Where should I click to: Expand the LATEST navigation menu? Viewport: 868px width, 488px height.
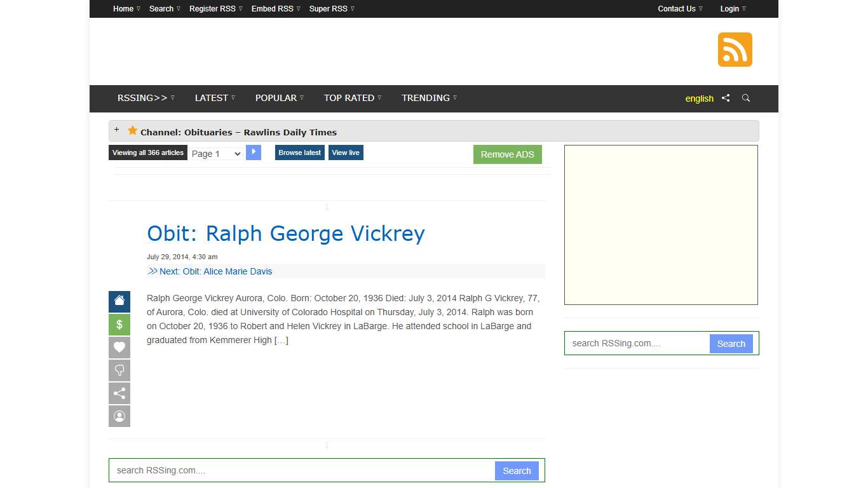215,98
